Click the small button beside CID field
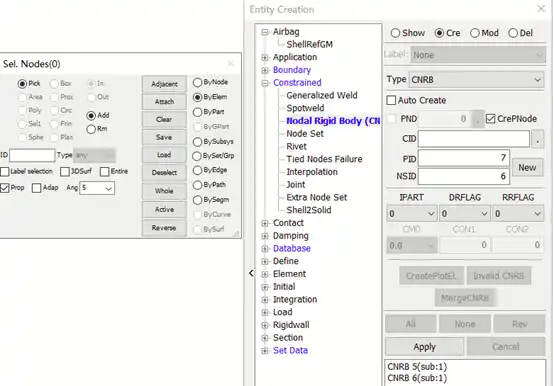 click(537, 140)
